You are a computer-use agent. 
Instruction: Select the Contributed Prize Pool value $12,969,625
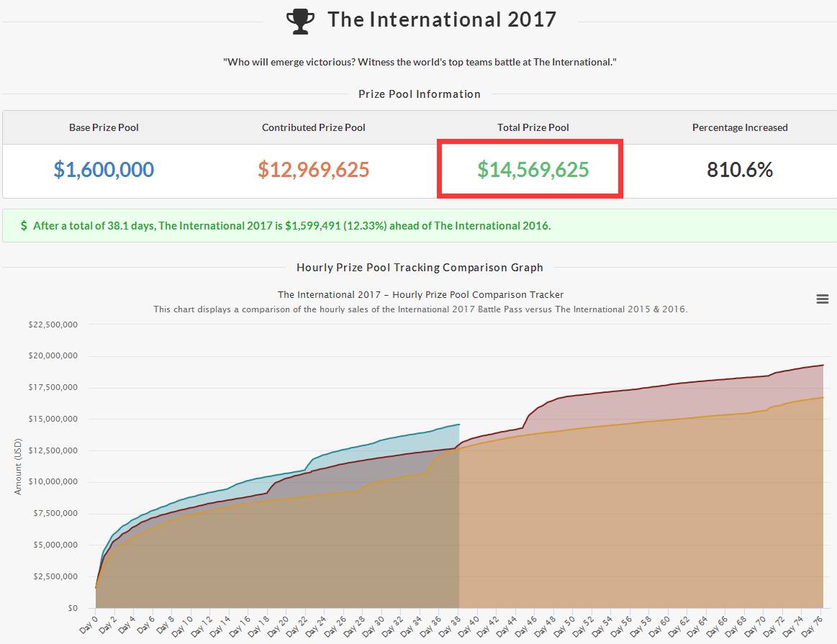click(x=313, y=170)
